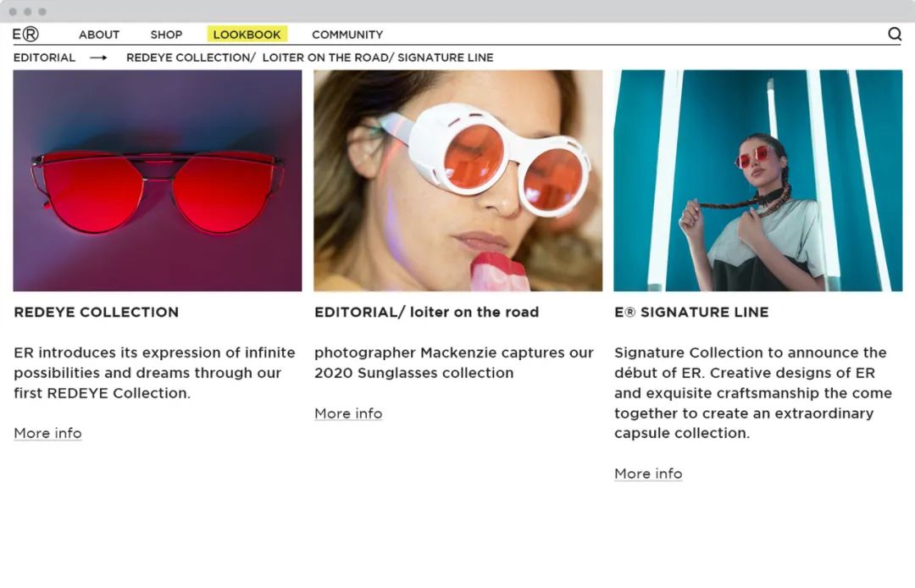Open LOITER ON THE ROAD/ breadcrumb link
Screen dimensions: 915x588
click(328, 58)
